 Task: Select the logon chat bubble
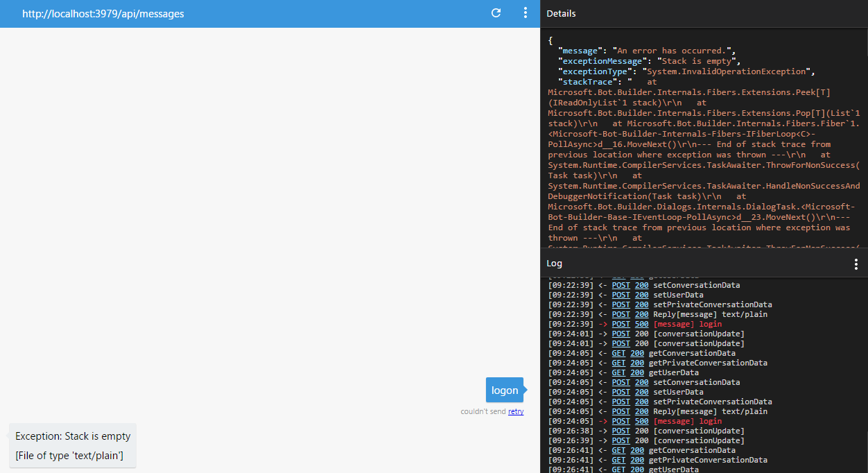[x=505, y=390]
